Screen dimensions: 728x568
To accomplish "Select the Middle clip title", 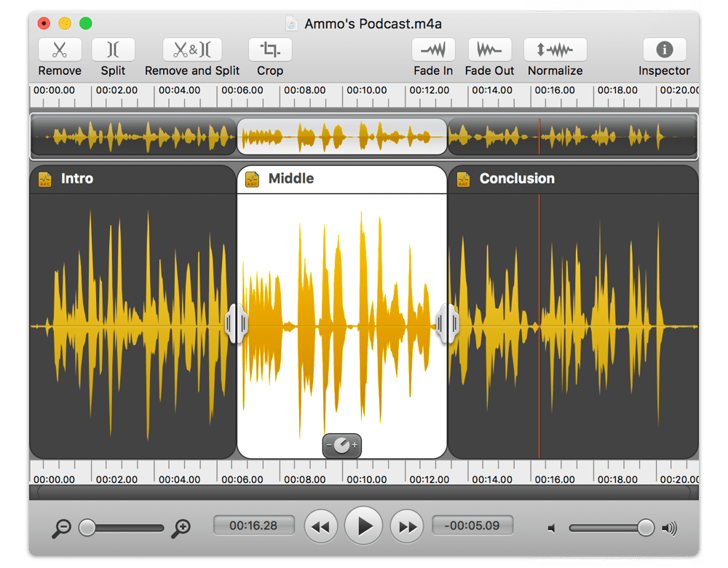I will pyautogui.click(x=291, y=179).
